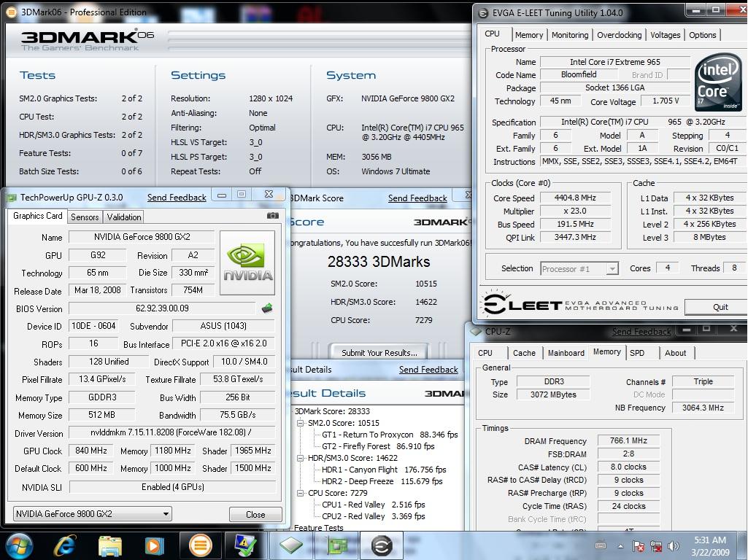Click the 3DMark06 title bar icon
Image resolution: width=748 pixels, height=560 pixels.
[12, 12]
